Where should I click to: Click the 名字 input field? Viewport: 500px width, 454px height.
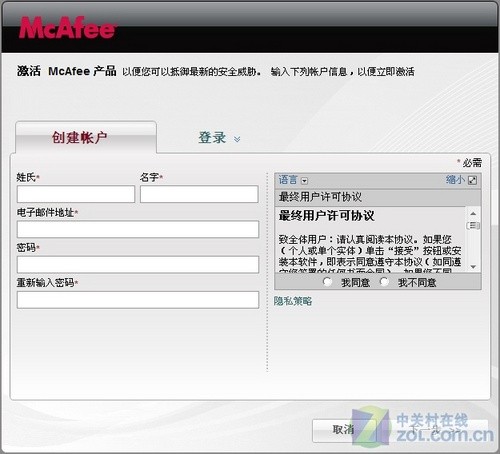(x=199, y=194)
